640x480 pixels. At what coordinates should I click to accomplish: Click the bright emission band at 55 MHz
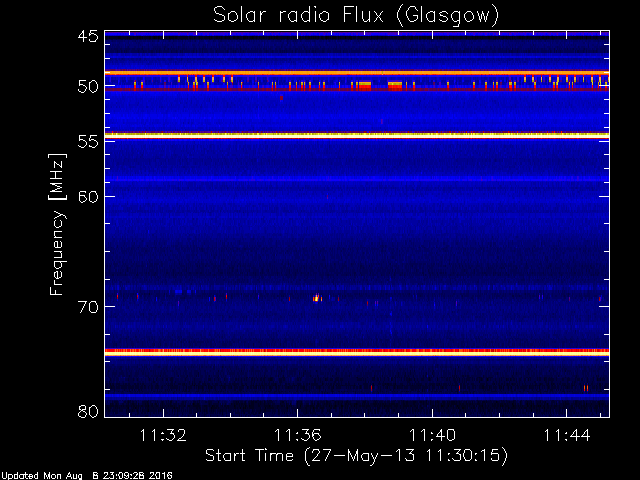357,136
